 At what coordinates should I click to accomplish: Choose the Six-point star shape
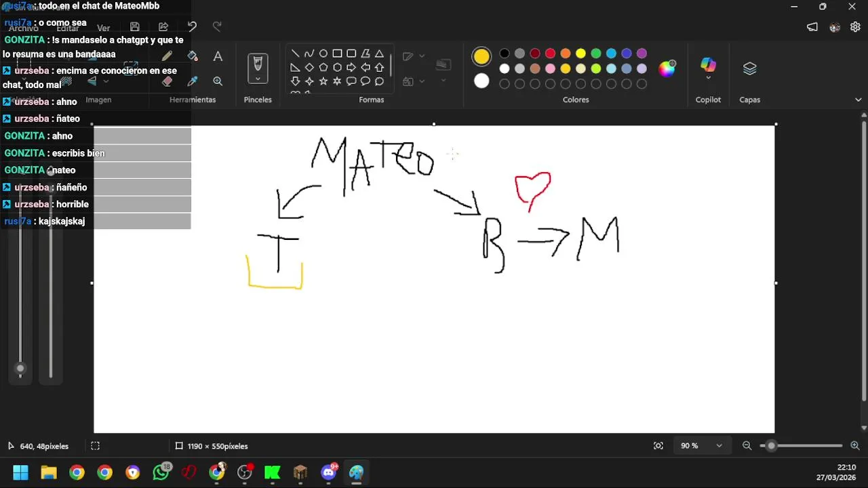(x=337, y=81)
